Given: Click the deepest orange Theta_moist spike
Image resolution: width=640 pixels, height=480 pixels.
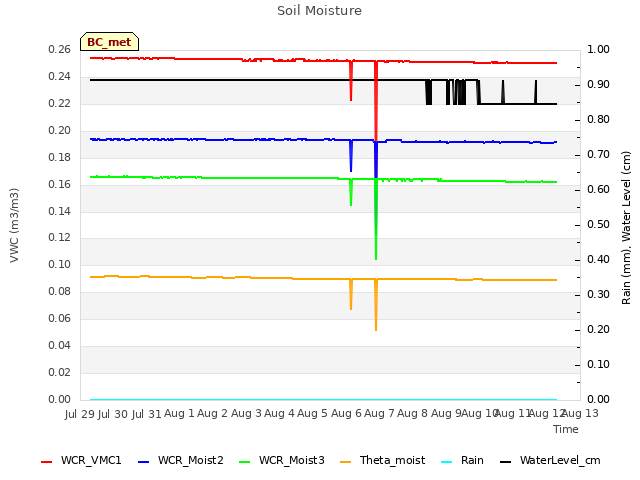Looking at the screenshot, I should pyautogui.click(x=376, y=305).
